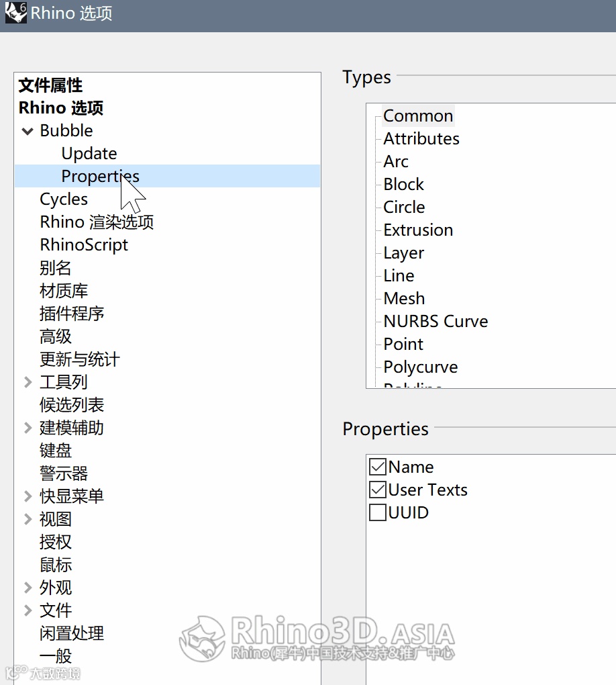The width and height of the screenshot is (616, 685).
Task: Open Rhino 渲染选项 page
Action: coord(97,222)
